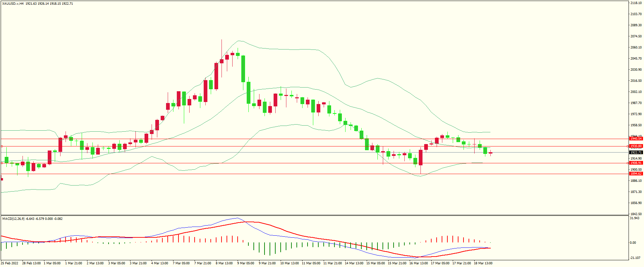Click the 2016.50 price scale value
Image resolution: width=644 pixels, height=267 pixels.
(x=636, y=81)
